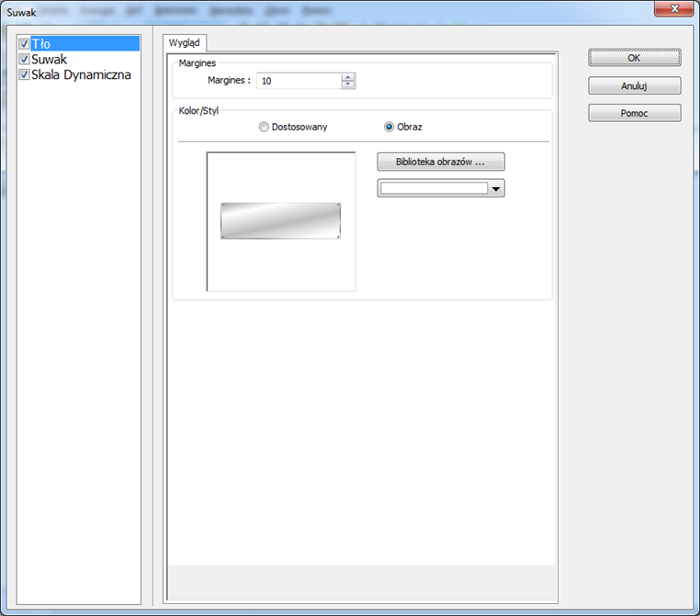Image resolution: width=700 pixels, height=616 pixels.
Task: Open the Wygląd tab
Action: point(185,43)
